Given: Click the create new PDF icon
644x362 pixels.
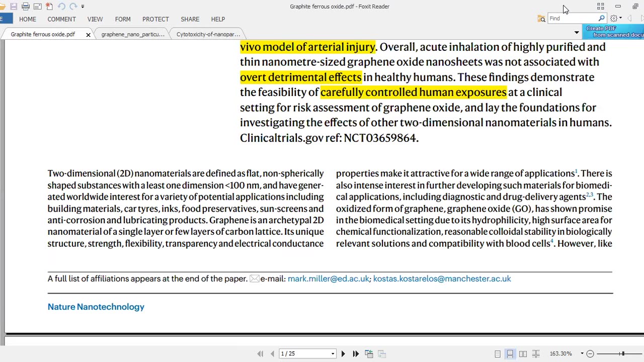Looking at the screenshot, I should [x=49, y=7].
